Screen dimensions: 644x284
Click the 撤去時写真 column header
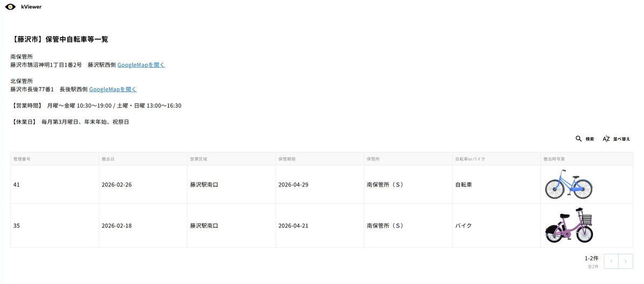[554, 159]
